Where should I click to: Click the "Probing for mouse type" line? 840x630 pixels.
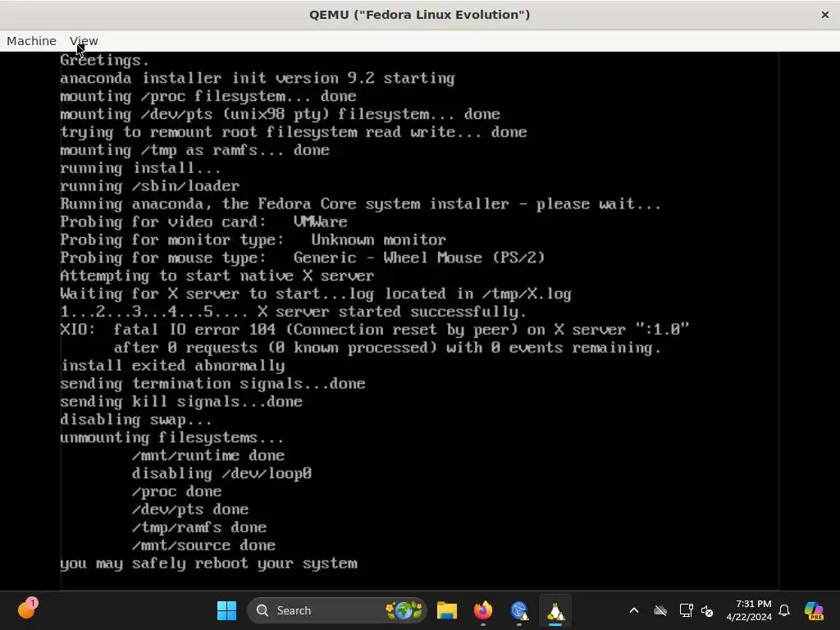(x=302, y=258)
